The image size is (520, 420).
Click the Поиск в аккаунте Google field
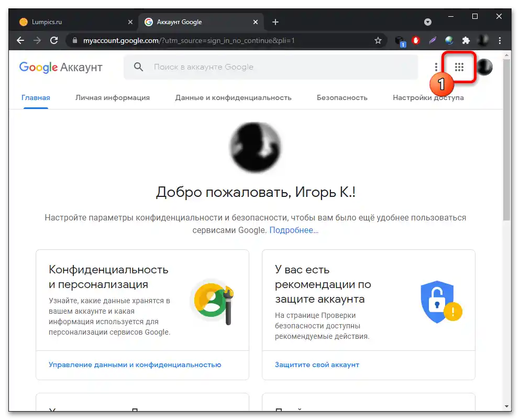click(271, 67)
